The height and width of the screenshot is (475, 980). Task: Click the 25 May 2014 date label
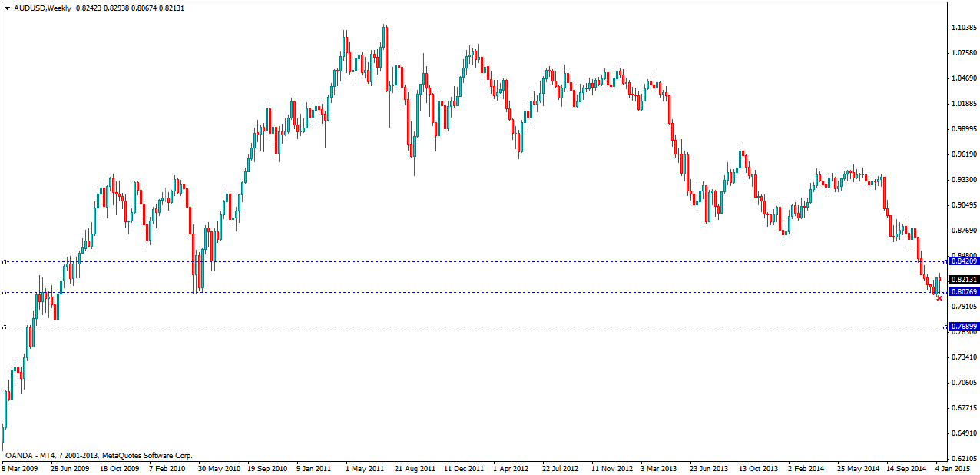click(858, 468)
